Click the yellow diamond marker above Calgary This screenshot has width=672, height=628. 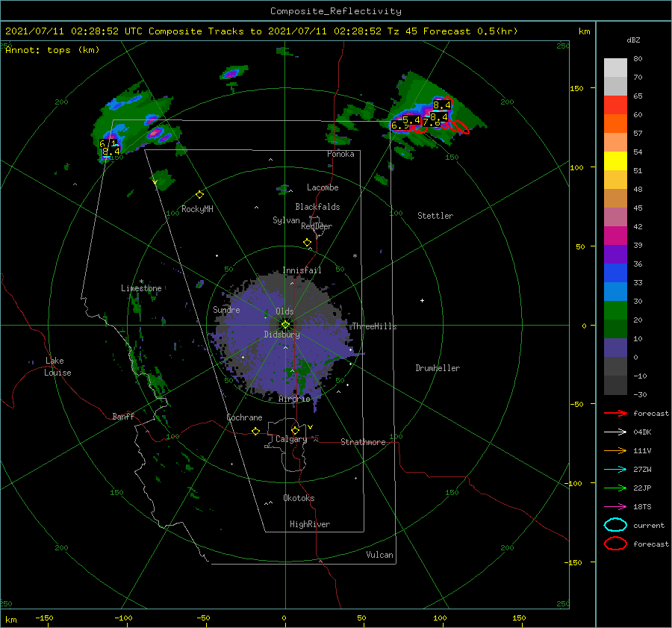pyautogui.click(x=295, y=430)
